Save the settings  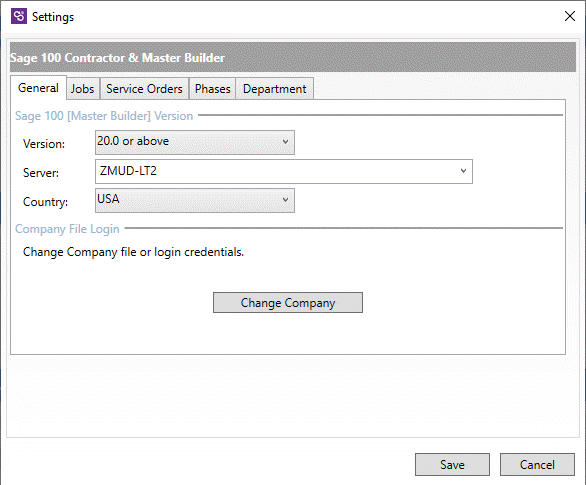click(452, 464)
